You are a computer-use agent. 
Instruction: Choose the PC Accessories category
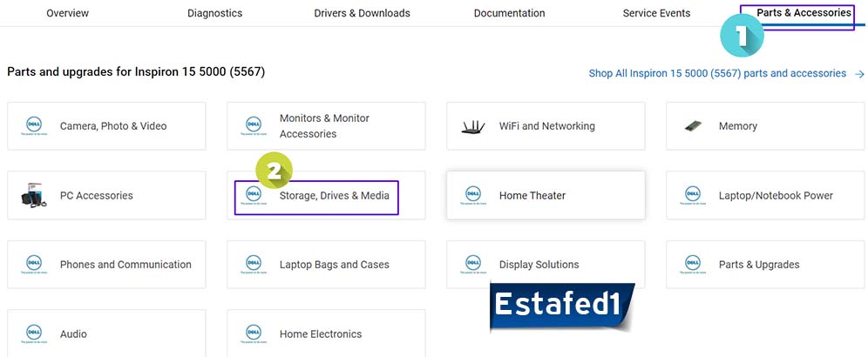[x=106, y=195]
